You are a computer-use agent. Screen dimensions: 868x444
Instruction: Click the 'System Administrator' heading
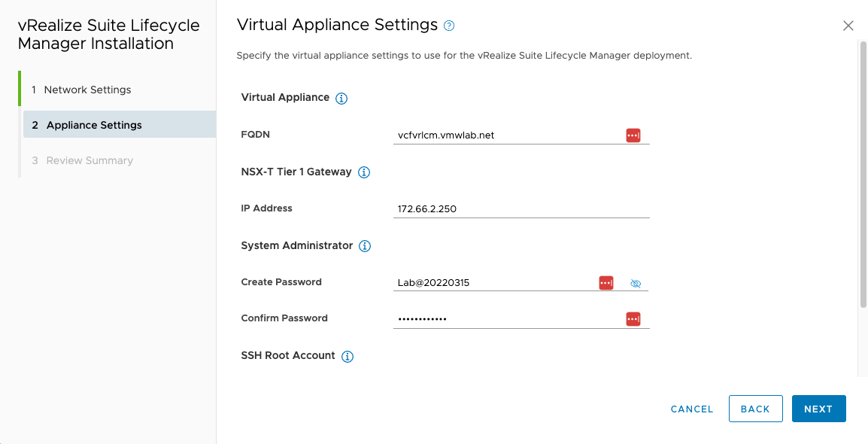[x=297, y=245]
